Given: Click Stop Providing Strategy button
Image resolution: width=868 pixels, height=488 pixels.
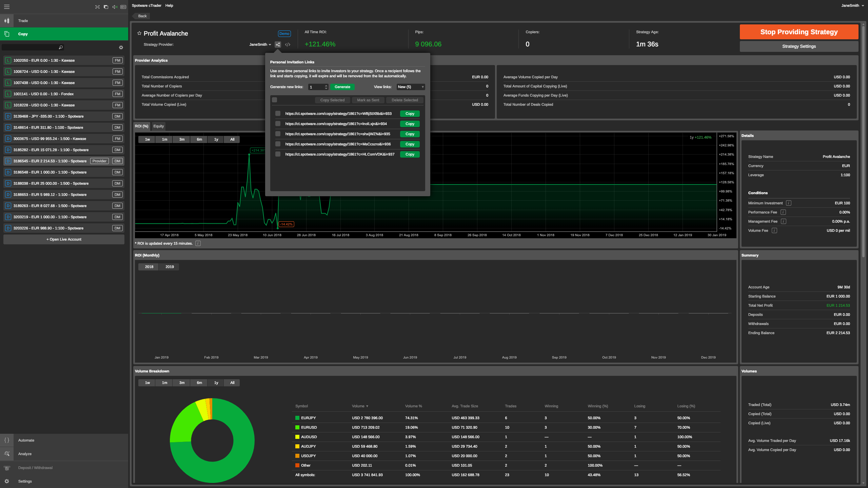Looking at the screenshot, I should point(799,32).
